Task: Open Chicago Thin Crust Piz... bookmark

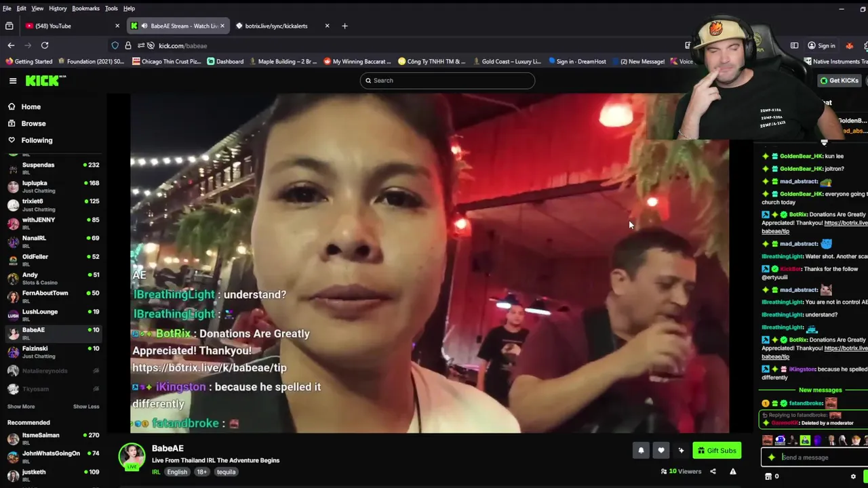Action: tap(167, 62)
